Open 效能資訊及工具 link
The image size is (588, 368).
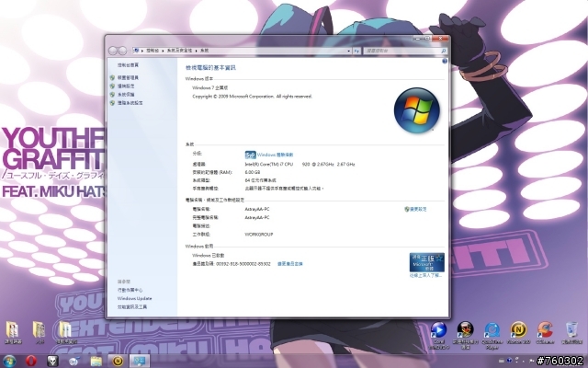[x=132, y=306]
